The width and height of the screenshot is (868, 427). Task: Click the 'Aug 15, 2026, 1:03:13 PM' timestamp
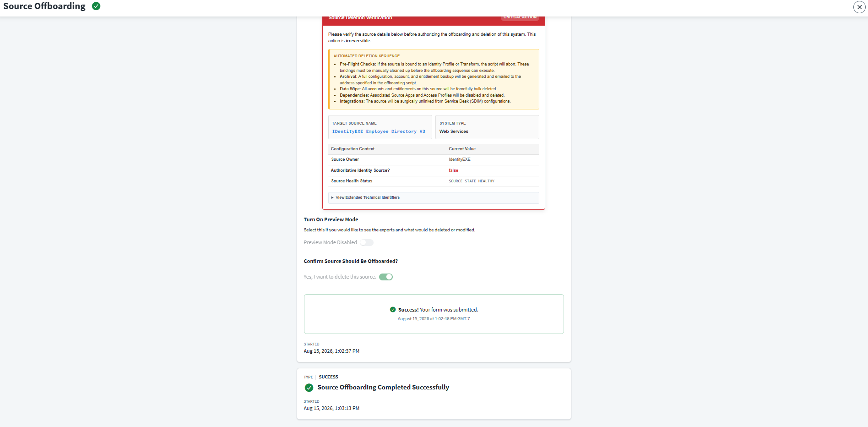pos(331,408)
